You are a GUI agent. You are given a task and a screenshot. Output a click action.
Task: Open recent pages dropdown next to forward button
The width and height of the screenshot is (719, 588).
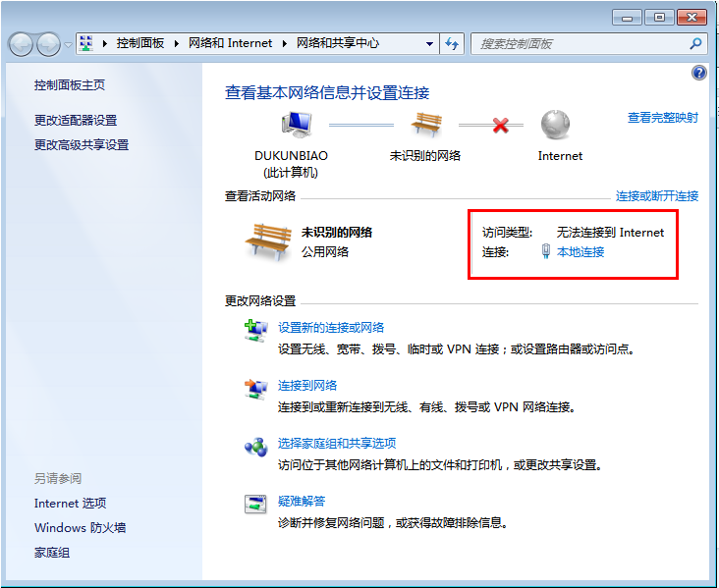point(68,44)
